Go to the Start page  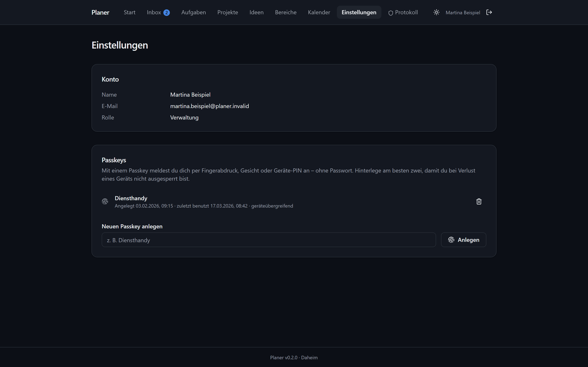pos(129,12)
